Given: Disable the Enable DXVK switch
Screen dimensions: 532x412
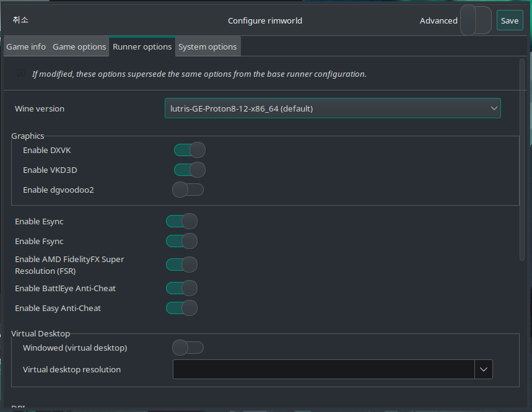Looking at the screenshot, I should pos(190,150).
